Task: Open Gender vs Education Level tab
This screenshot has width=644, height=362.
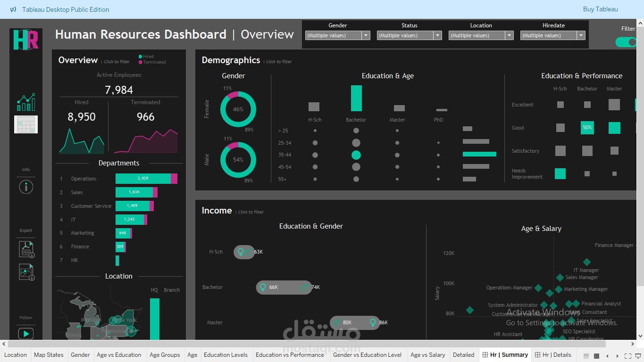Action: point(367,355)
